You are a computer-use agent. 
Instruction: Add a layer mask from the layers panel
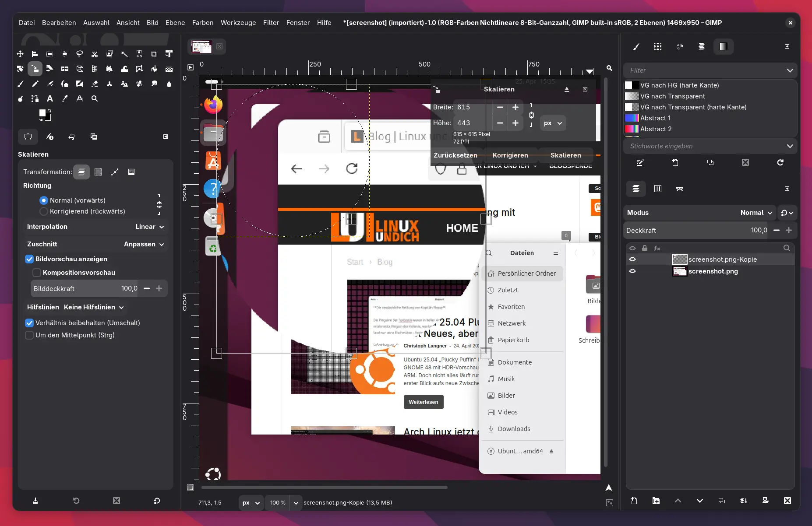click(x=765, y=501)
